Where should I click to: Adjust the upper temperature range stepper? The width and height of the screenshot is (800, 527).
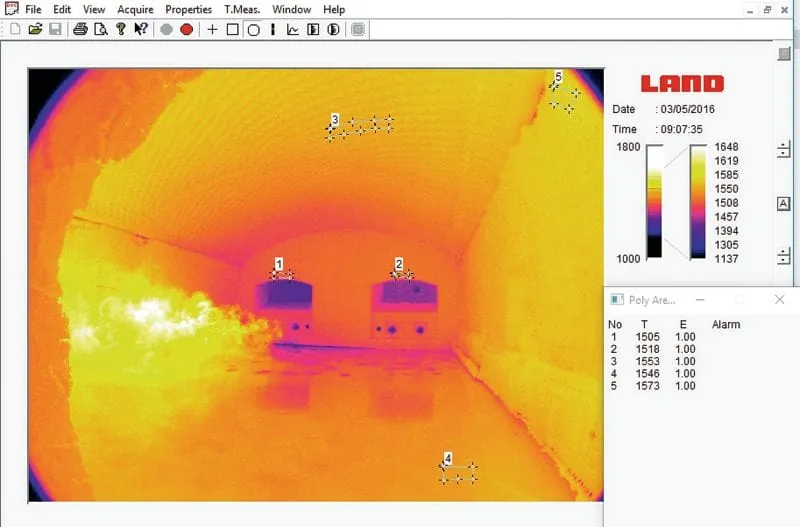[784, 151]
